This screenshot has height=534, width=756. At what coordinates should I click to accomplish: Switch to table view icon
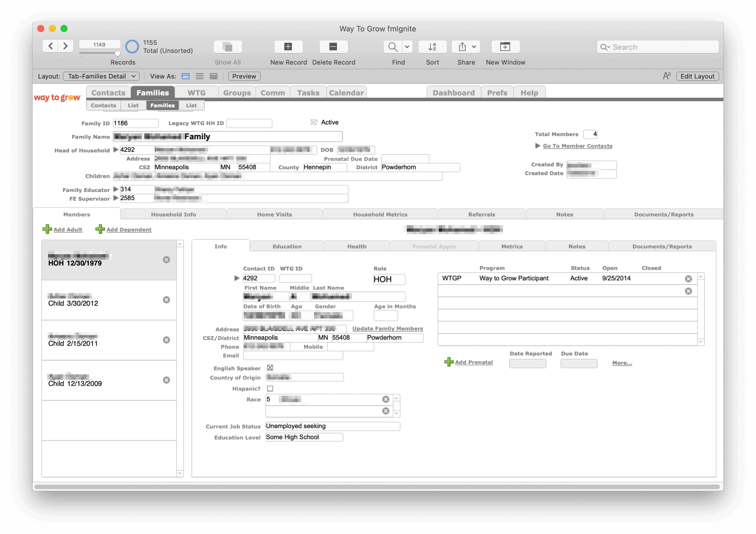pyautogui.click(x=213, y=76)
